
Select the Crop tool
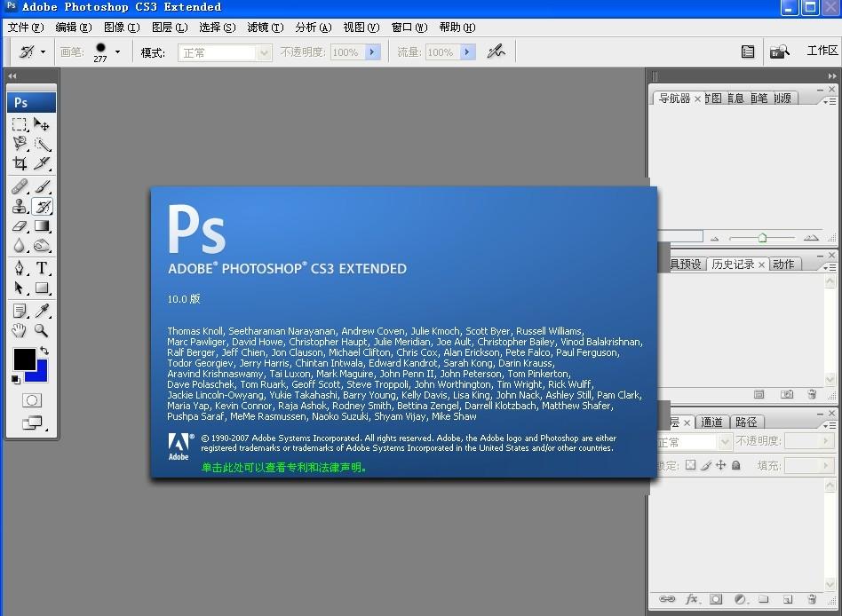20,164
